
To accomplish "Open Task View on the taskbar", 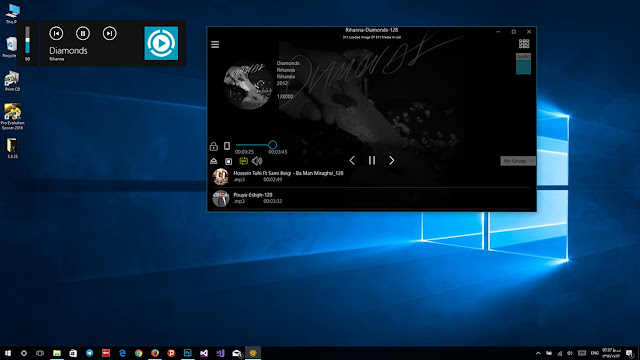I will 40,353.
